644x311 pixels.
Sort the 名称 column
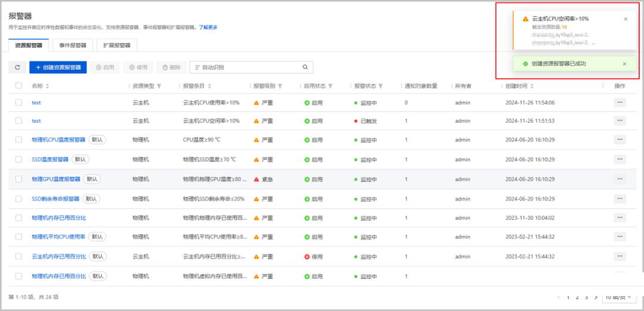click(48, 86)
